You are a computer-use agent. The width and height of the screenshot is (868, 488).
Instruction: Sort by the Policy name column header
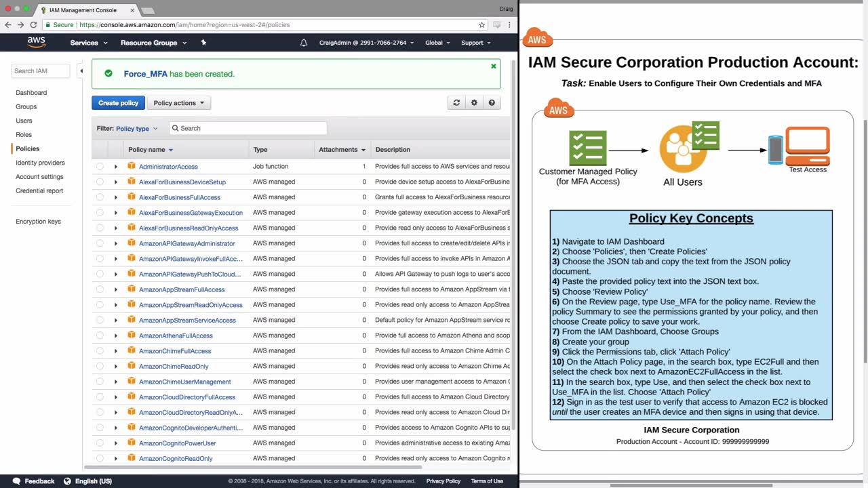coord(151,150)
